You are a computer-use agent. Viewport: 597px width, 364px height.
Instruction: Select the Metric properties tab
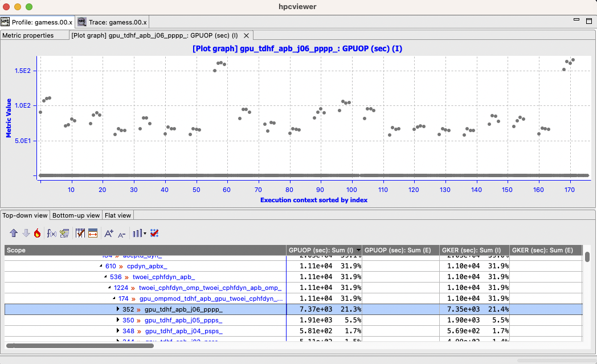pyautogui.click(x=27, y=35)
